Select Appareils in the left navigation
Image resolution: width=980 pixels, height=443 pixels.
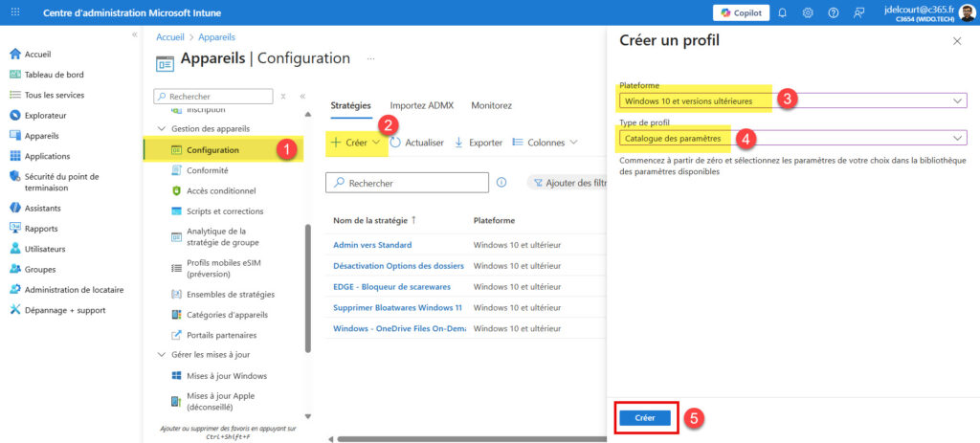coord(41,136)
